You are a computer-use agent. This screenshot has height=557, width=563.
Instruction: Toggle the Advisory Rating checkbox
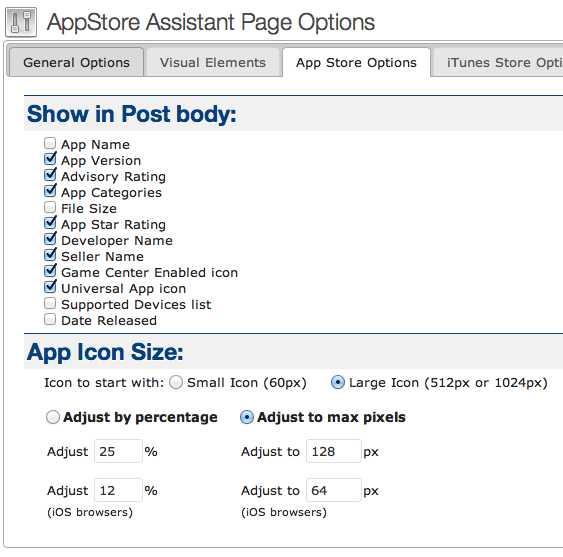click(50, 175)
